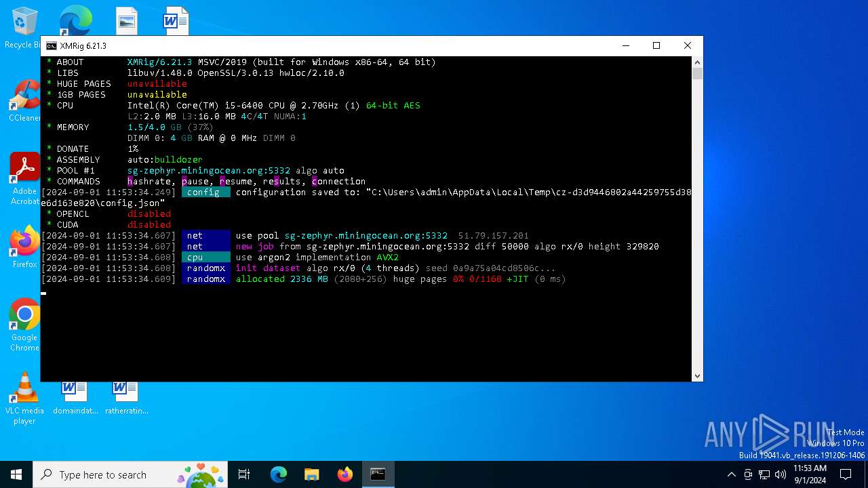This screenshot has width=868, height=488.
Task: Click the 'config' tag in the log
Action: point(206,192)
